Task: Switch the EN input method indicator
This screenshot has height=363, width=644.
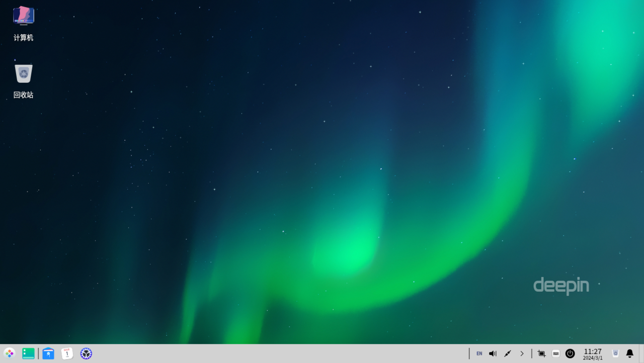Action: tap(479, 353)
